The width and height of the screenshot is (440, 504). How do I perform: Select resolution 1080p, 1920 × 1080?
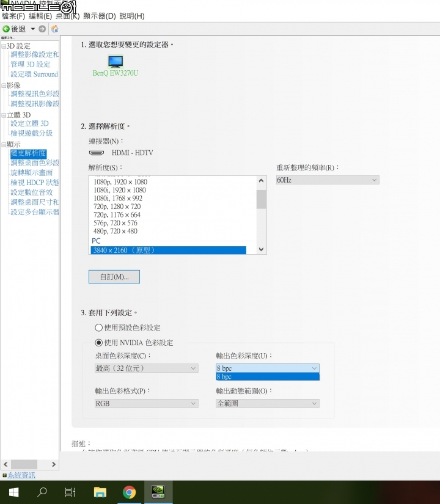[120, 182]
